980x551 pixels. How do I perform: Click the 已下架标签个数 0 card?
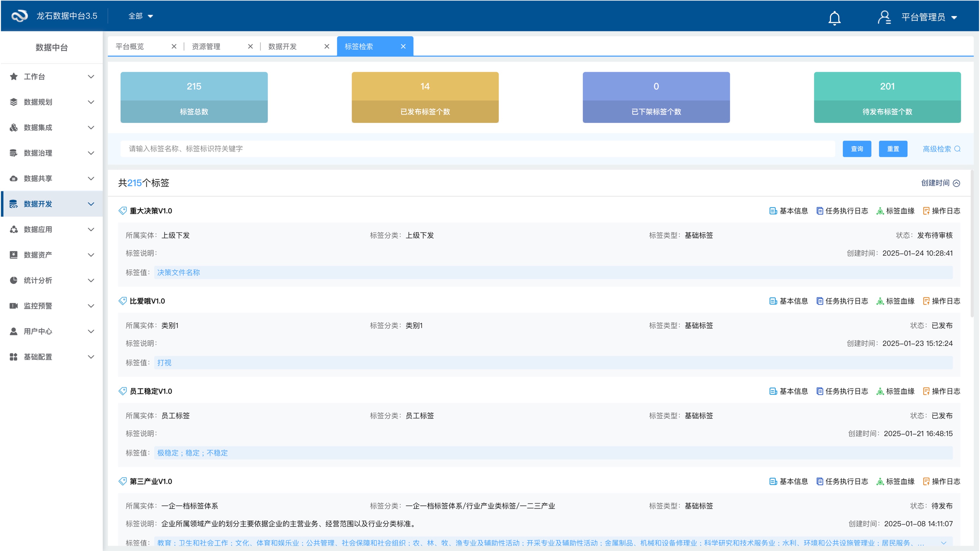click(x=656, y=98)
